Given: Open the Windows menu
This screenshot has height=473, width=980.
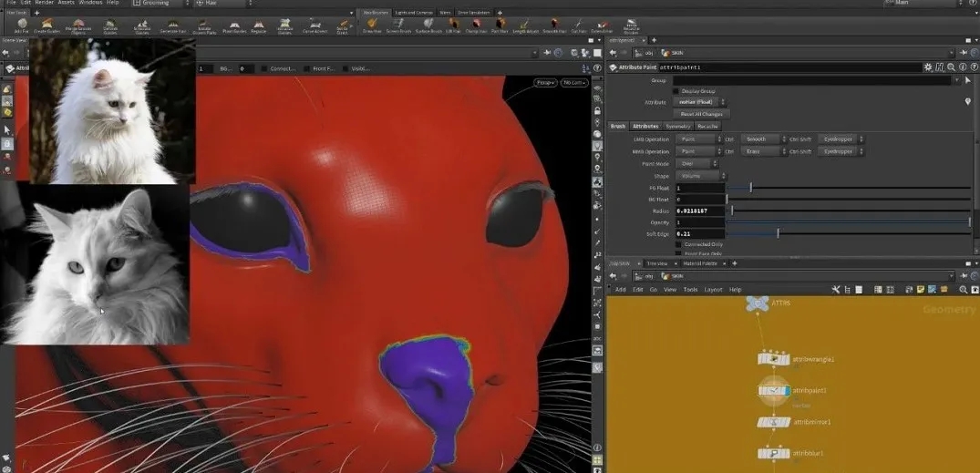Looking at the screenshot, I should [x=91, y=3].
